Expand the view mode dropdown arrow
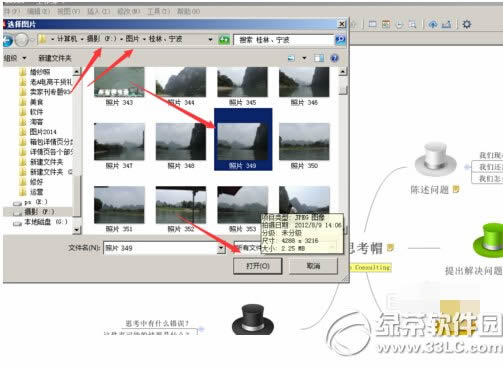Image resolution: width=503 pixels, height=367 pixels. click(x=304, y=58)
